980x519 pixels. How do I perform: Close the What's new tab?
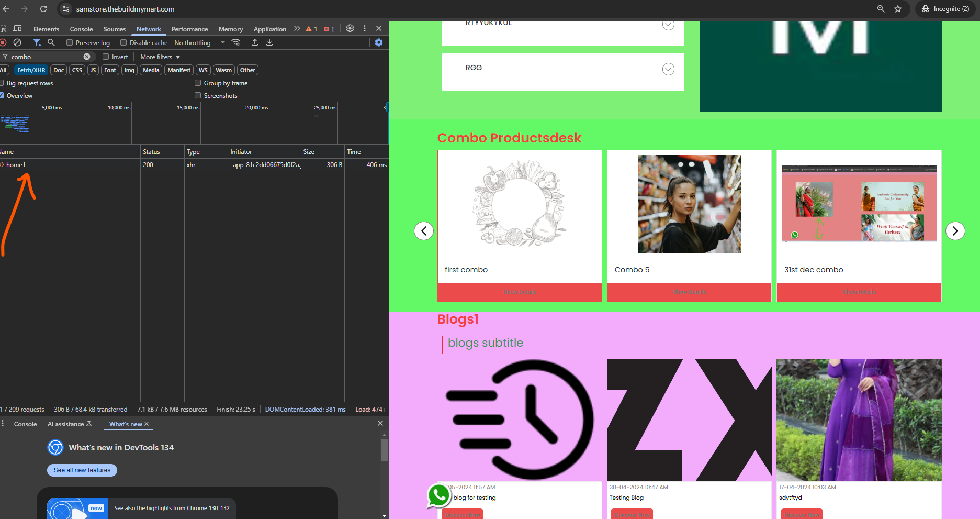(147, 424)
